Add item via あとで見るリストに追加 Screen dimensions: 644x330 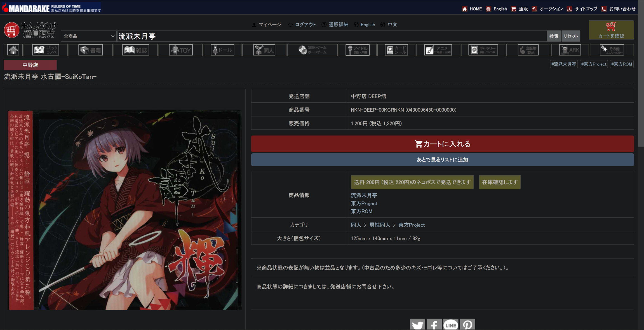coord(442,160)
